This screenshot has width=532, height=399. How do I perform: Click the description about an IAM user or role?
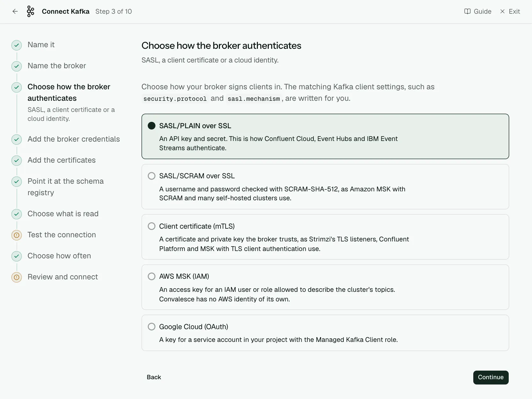(x=277, y=294)
